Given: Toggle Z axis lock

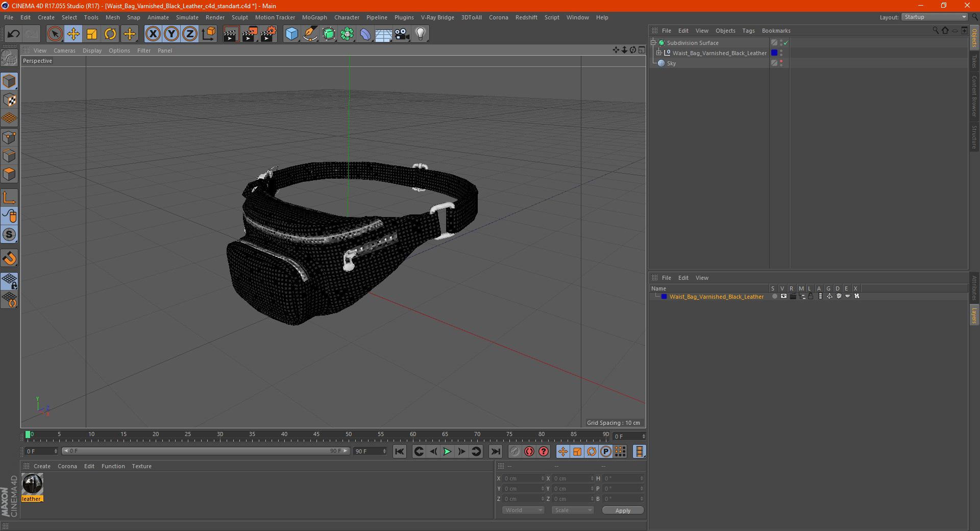Looking at the screenshot, I should (190, 34).
